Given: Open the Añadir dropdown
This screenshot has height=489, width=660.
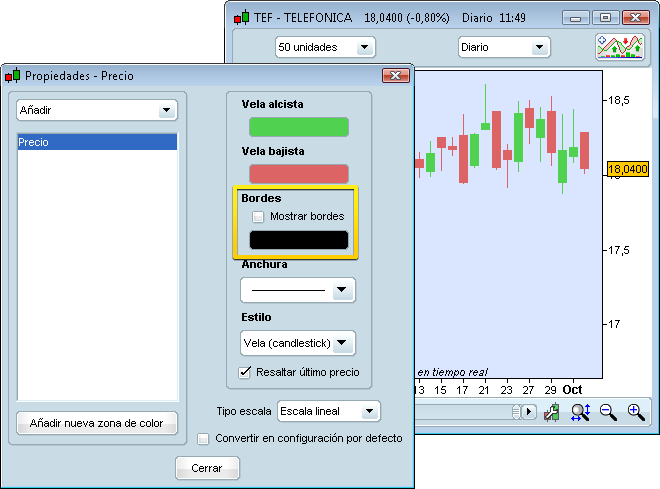Looking at the screenshot, I should pyautogui.click(x=97, y=110).
